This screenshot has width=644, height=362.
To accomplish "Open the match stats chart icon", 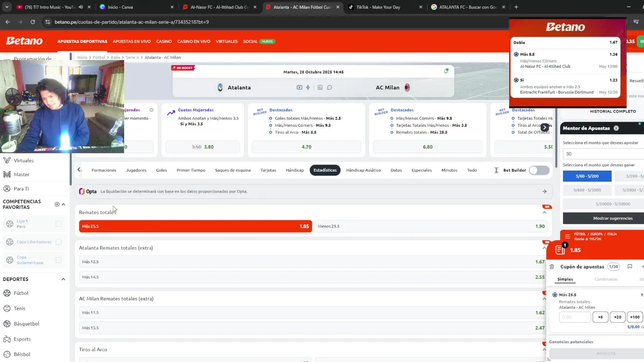I will tap(319, 87).
